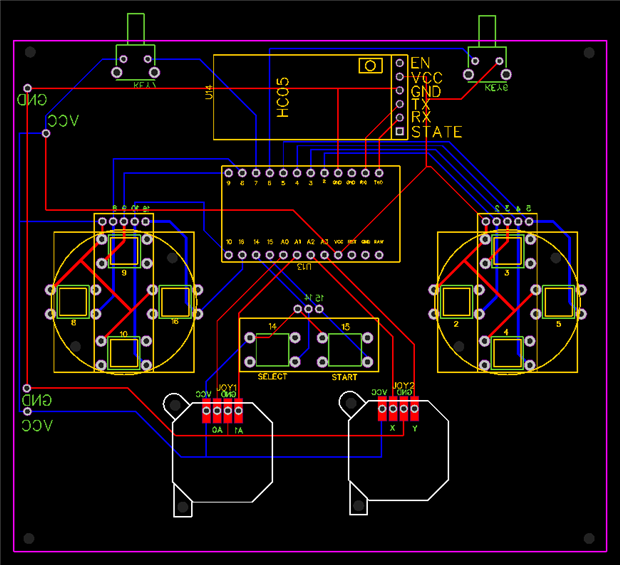Viewport: 620px width, 565px height.
Task: Click the top-left VCC test pad
Action: (46, 134)
